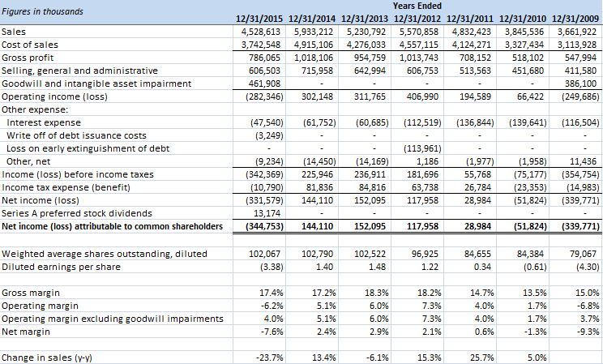Select the 12/31/2011 column header
This screenshot has height=364, width=603.
point(470,19)
